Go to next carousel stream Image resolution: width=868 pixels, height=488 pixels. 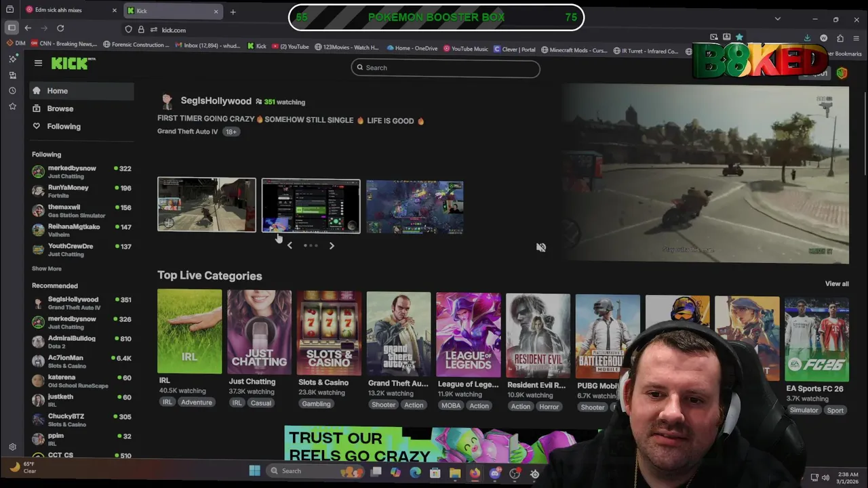tap(332, 245)
